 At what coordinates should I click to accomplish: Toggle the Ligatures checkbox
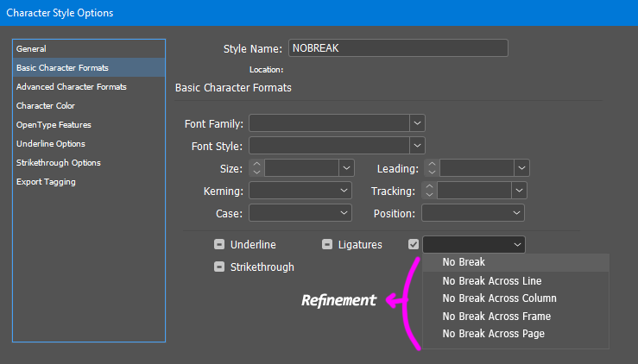point(327,245)
